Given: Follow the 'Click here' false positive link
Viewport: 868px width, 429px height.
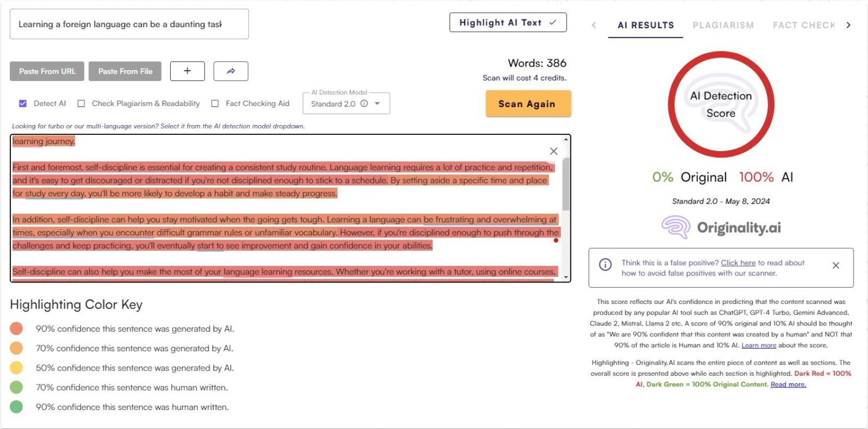Looking at the screenshot, I should [x=738, y=263].
